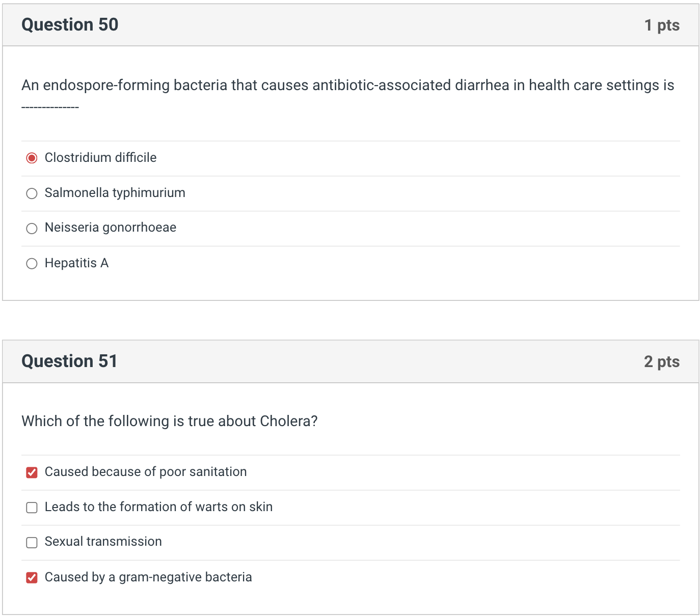Click the 'Question 51' heading

coord(69,361)
